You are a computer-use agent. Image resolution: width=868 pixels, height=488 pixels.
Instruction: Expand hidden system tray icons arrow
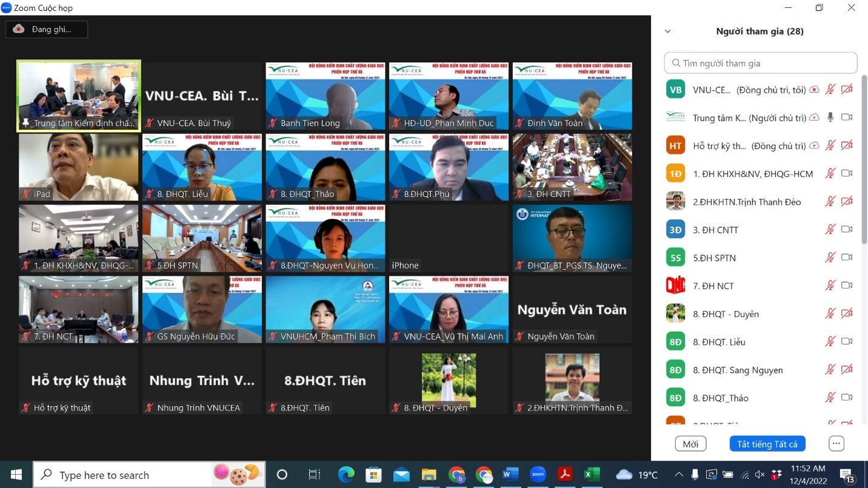[x=679, y=475]
